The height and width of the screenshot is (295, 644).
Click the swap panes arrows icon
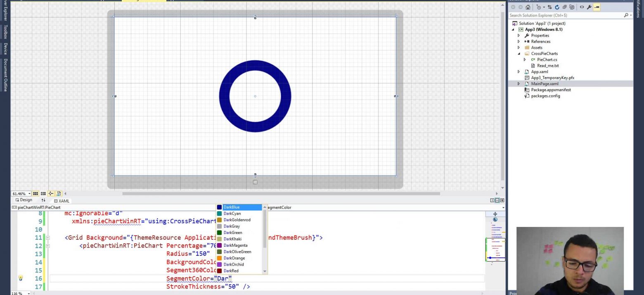coord(43,200)
